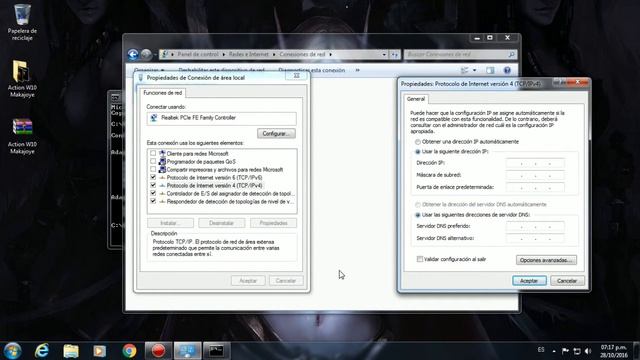The width and height of the screenshot is (640, 360).
Task: Click the Servidor DNS preferido field
Action: pyautogui.click(x=535, y=227)
